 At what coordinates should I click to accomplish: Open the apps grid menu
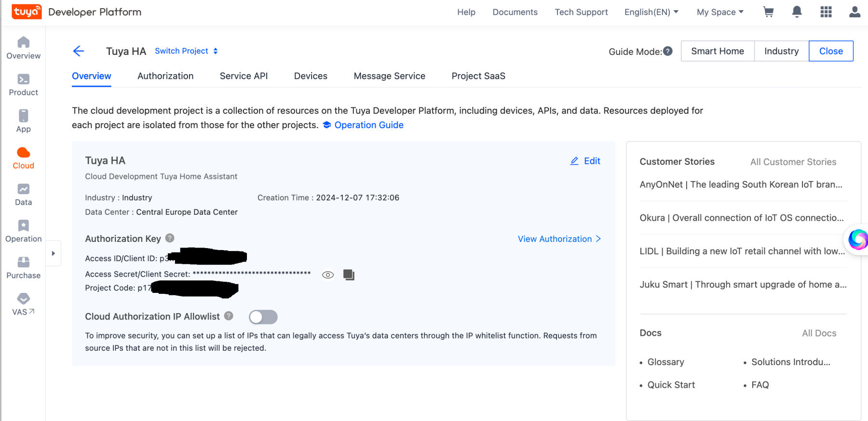826,12
